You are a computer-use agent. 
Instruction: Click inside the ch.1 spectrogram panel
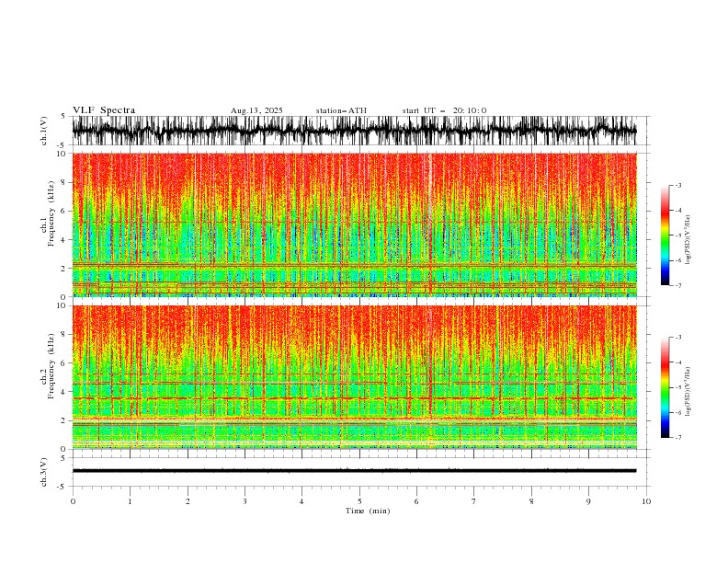pos(354,224)
